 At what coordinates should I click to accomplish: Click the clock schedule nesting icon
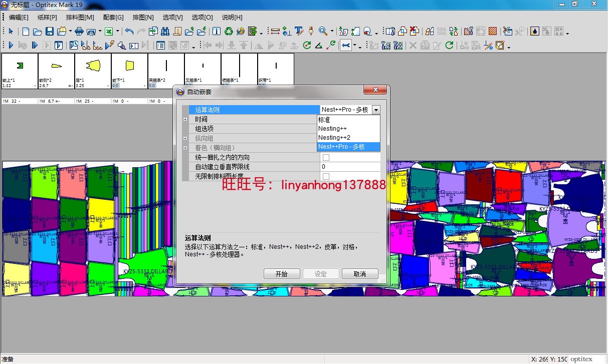(74, 45)
